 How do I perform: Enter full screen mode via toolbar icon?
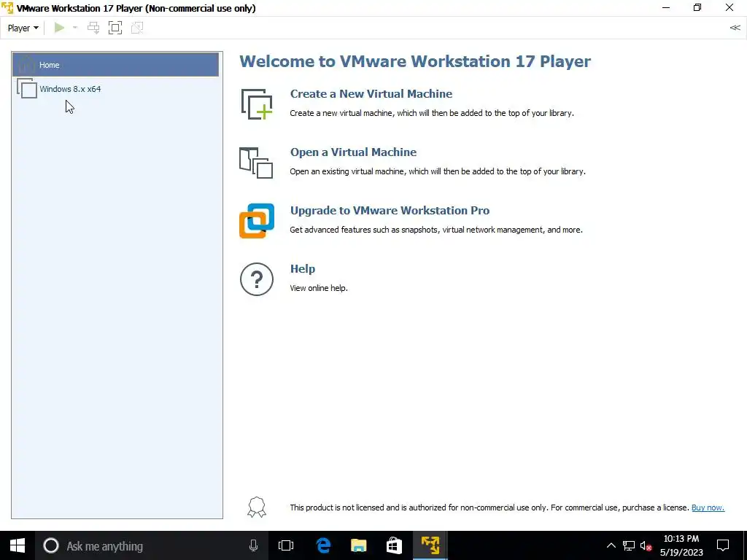point(115,28)
